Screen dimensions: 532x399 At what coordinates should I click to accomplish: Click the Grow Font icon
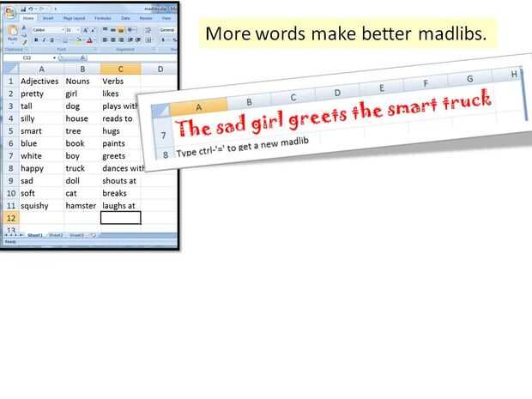coord(86,30)
